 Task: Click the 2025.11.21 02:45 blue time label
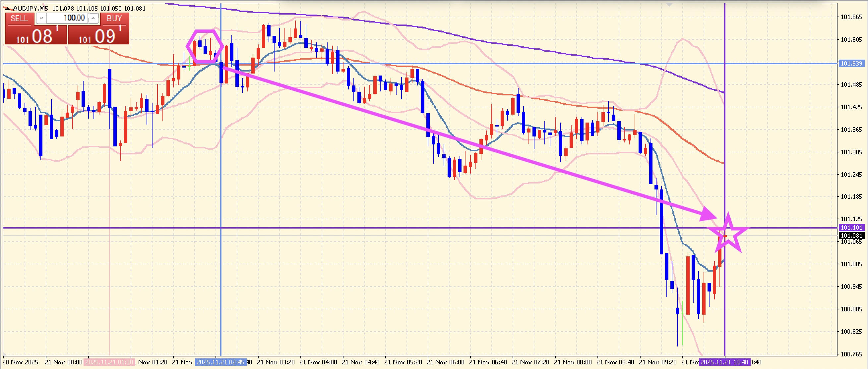tap(220, 362)
